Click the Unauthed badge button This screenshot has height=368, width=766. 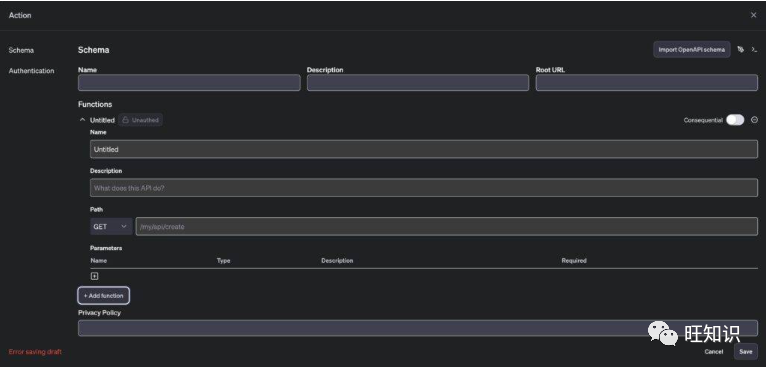click(x=140, y=120)
